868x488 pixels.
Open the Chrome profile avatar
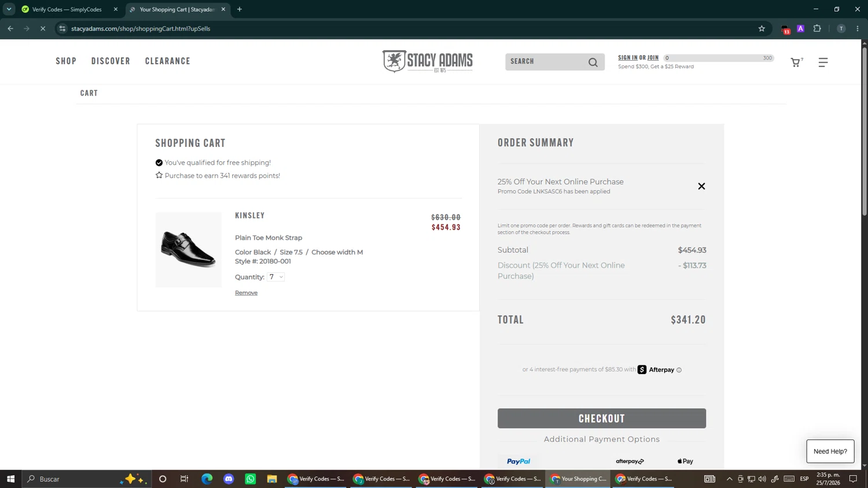(841, 28)
